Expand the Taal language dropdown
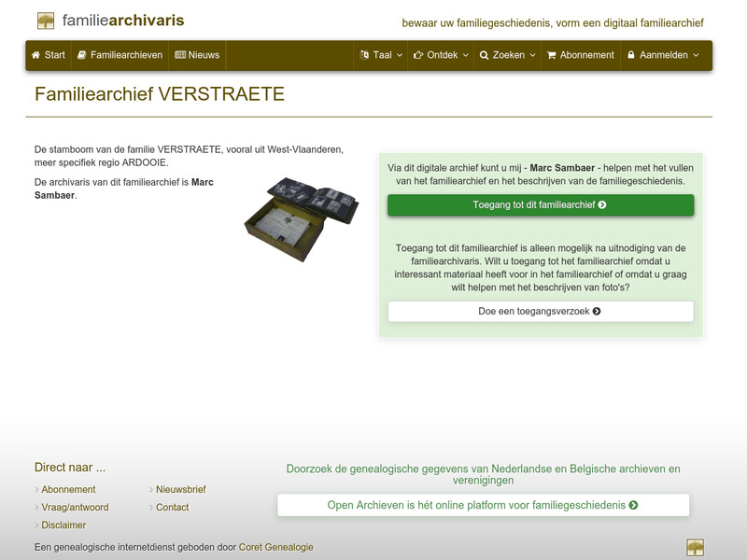 [380, 55]
